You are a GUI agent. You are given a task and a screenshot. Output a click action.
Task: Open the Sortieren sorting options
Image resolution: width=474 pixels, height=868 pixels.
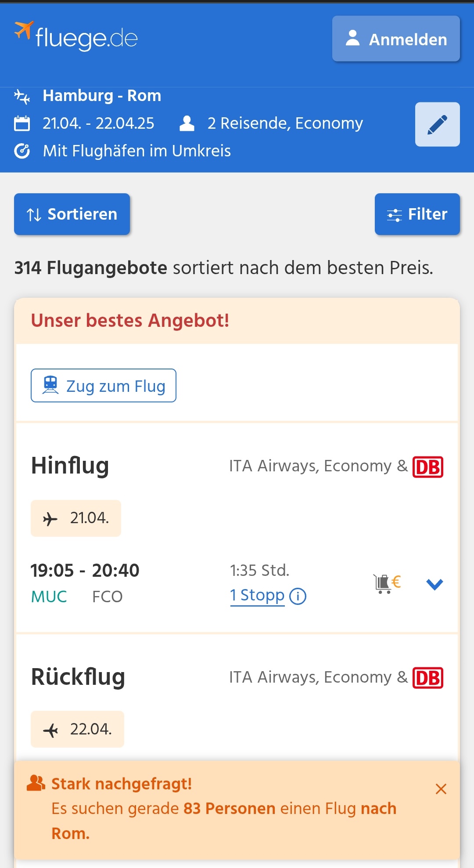point(72,214)
